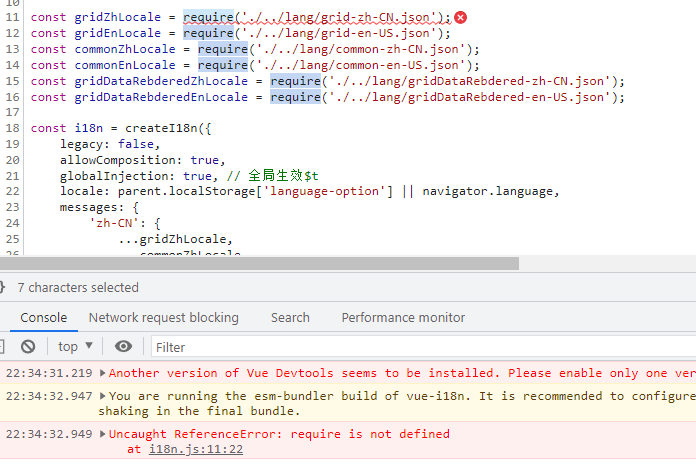
Task: Click 'navigator.language' on line 22
Action: click(487, 191)
